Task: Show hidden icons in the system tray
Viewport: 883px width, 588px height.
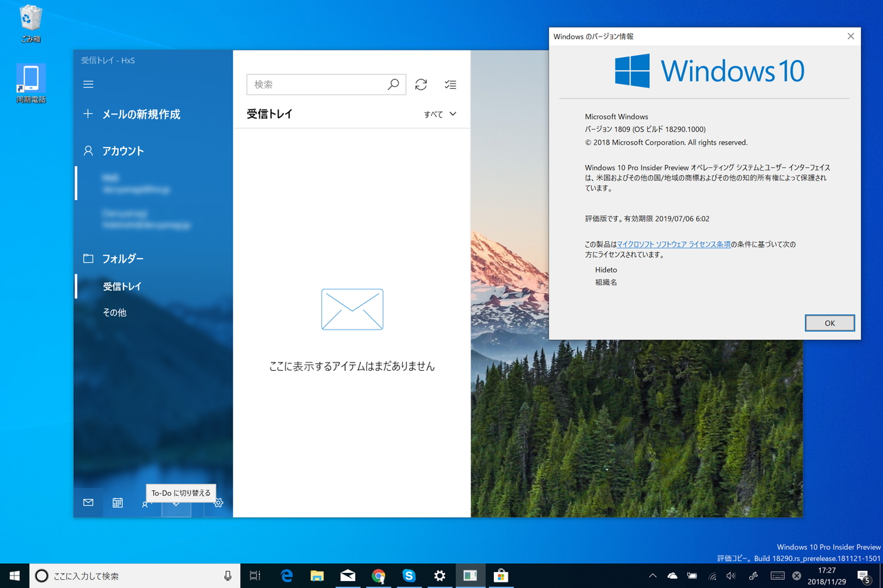Action: tap(651, 576)
